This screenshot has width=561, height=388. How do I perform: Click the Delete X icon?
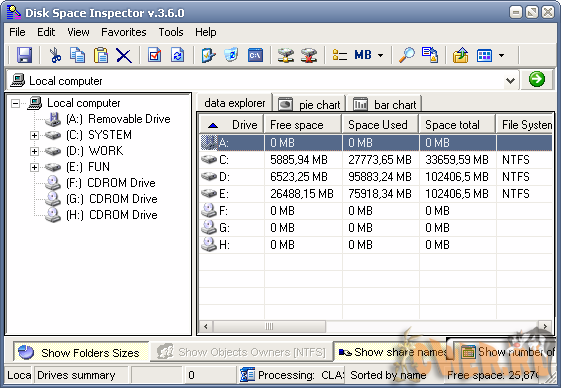click(x=124, y=55)
